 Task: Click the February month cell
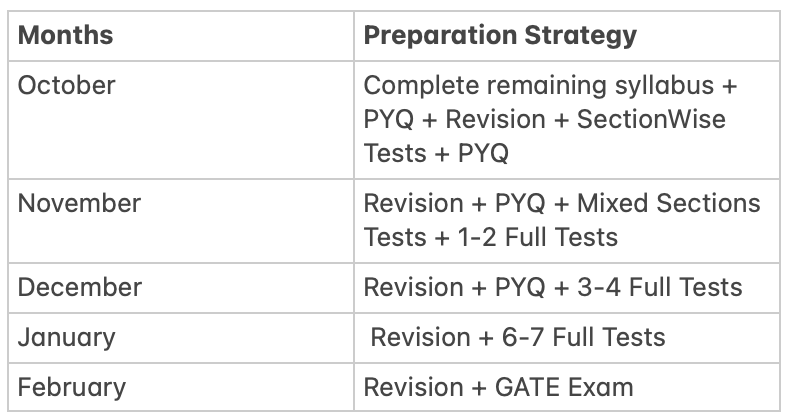pyautogui.click(x=72, y=386)
